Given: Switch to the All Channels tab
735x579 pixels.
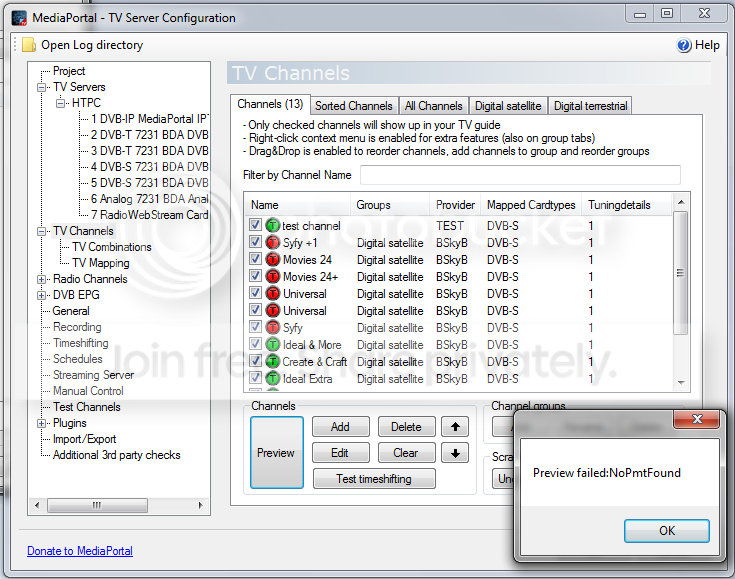Looking at the screenshot, I should point(433,106).
